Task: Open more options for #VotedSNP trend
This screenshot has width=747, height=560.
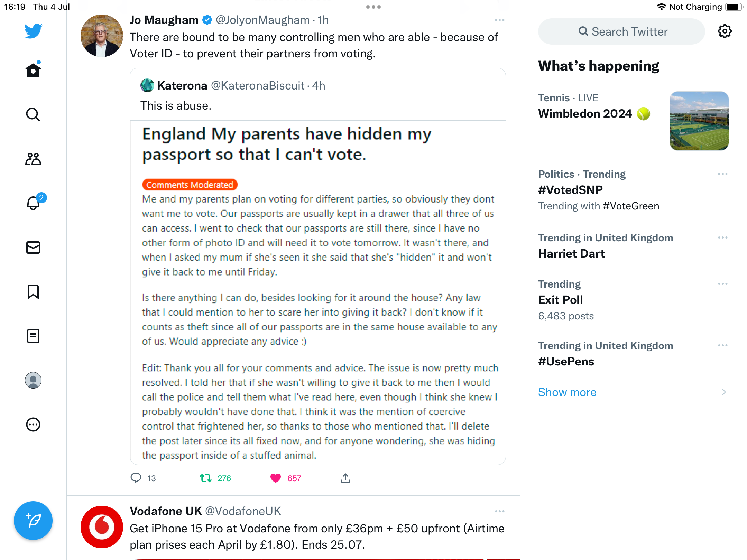Action: click(722, 174)
